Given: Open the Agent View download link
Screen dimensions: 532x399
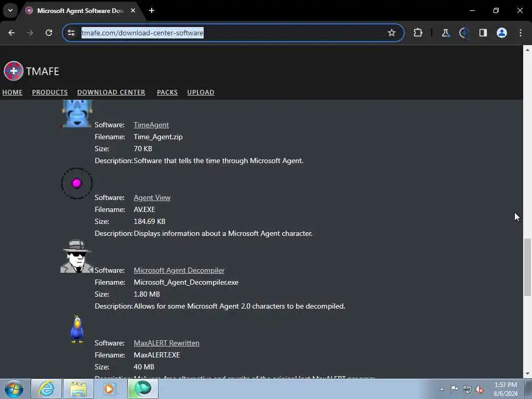Looking at the screenshot, I should coord(152,197).
